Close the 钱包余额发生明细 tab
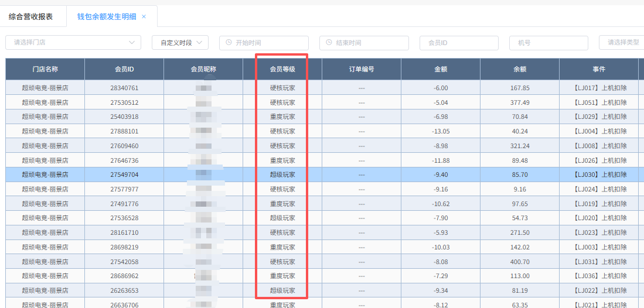644x308 pixels. [144, 17]
